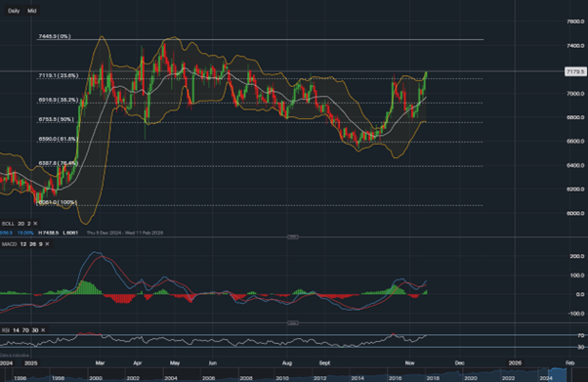The width and height of the screenshot is (588, 382).
Task: Click the -100.0 MACD axis label
Action: [576, 314]
